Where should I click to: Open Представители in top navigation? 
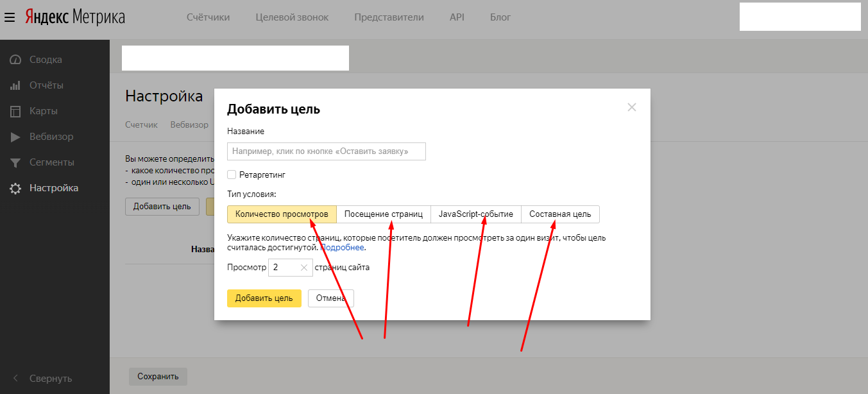click(x=389, y=17)
